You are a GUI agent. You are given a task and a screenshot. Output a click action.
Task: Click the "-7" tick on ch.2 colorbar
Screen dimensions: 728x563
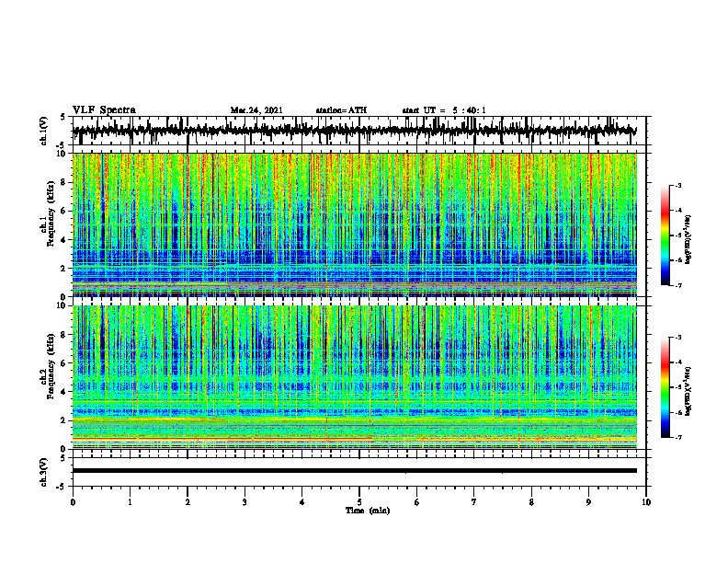[678, 437]
